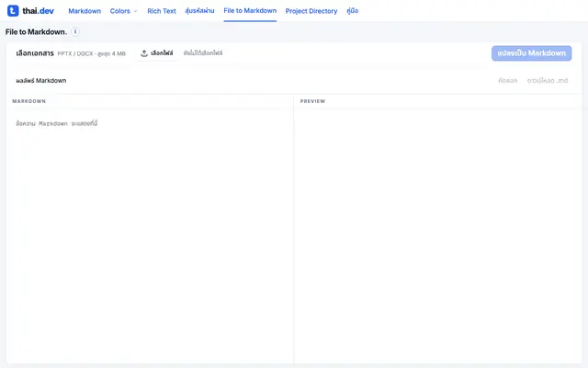Screen dimensions: 588x368
Task: Go to the Rich Text tab
Action: point(162,11)
